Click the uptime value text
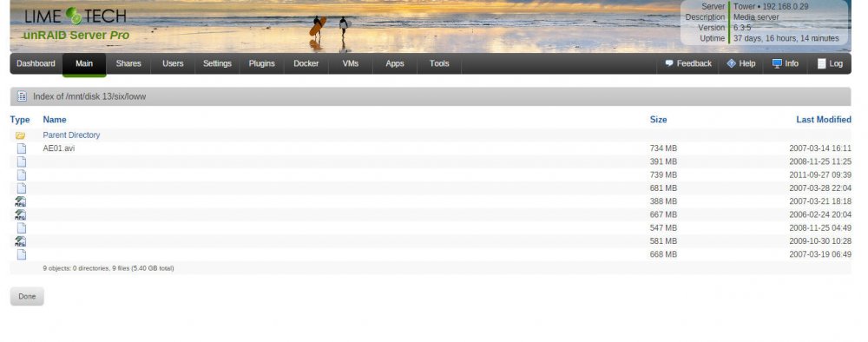 (x=786, y=38)
